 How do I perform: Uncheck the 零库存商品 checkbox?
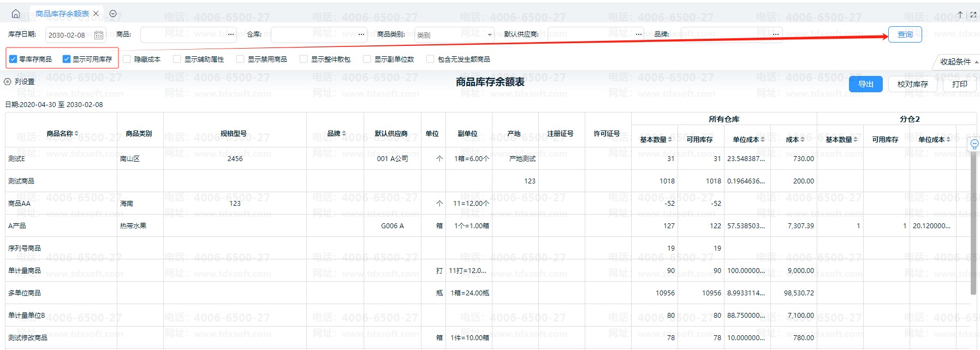tap(13, 59)
